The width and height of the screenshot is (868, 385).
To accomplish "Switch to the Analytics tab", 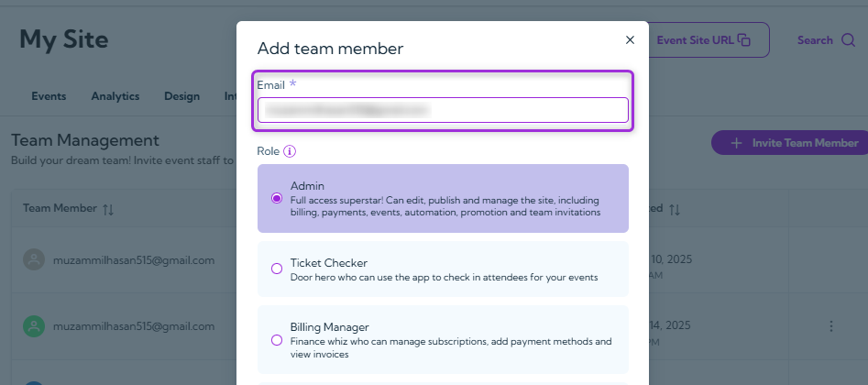I will tap(115, 96).
